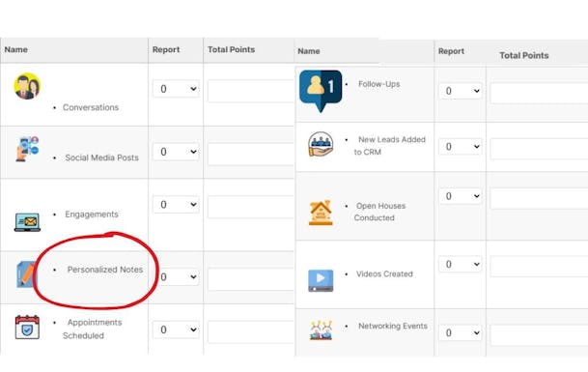Click the Follow-Ups chat bubble icon
This screenshot has height=372, width=588.
click(x=321, y=91)
